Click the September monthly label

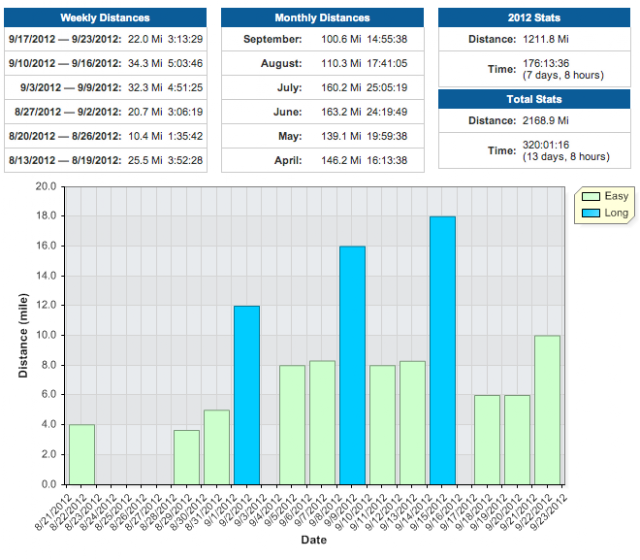click(x=273, y=39)
